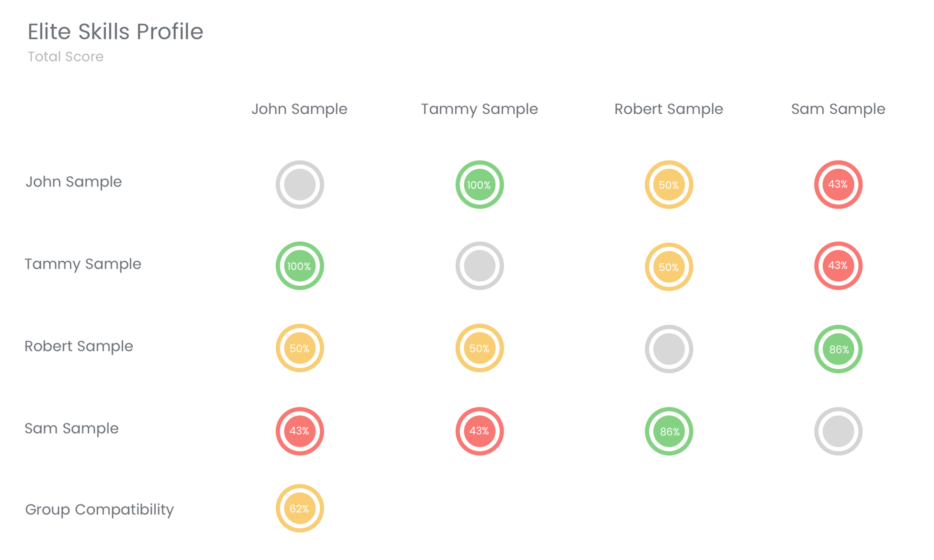Click the green 86% badge in Robert Sample row
Image resolution: width=934 pixels, height=560 pixels.
[x=838, y=349]
